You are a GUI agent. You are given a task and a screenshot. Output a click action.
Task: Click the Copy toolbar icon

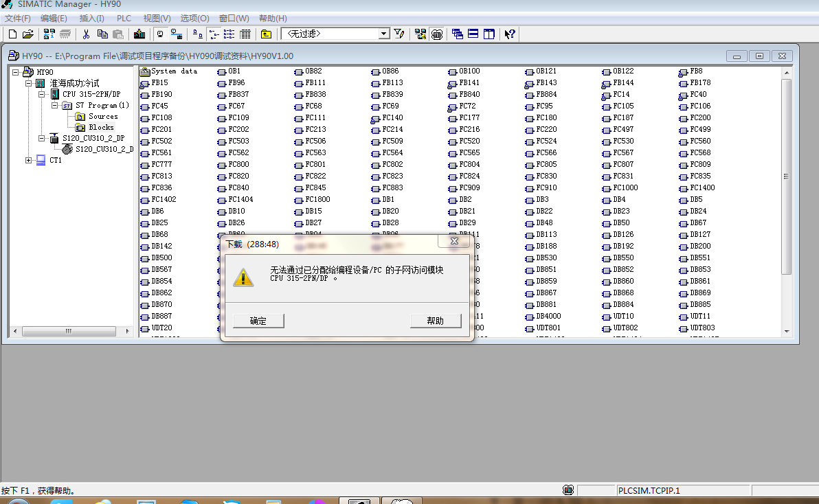point(102,34)
